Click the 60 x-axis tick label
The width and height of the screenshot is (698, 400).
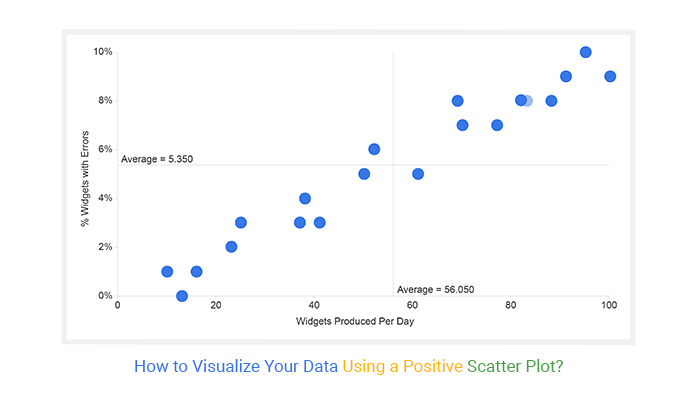412,305
